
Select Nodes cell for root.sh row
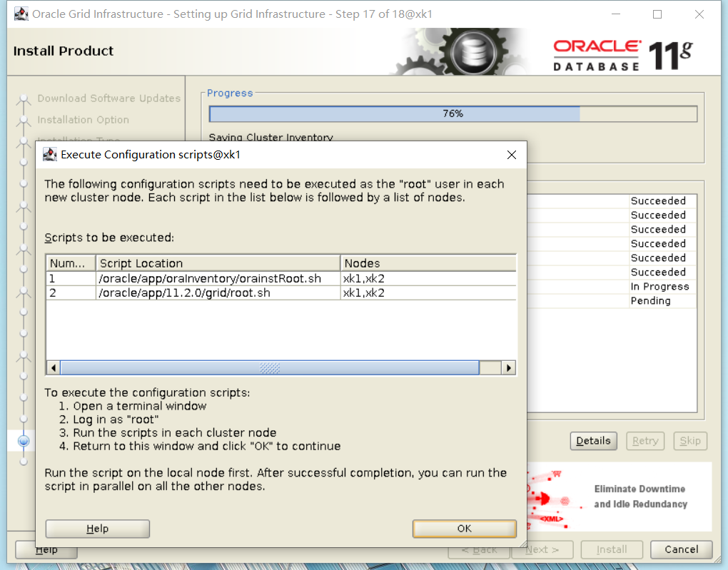click(428, 293)
